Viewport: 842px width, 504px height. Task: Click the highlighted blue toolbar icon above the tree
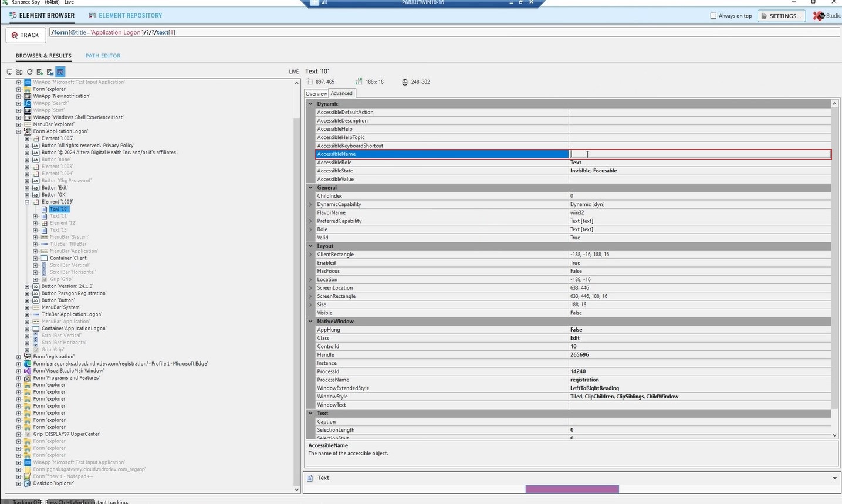coord(60,72)
